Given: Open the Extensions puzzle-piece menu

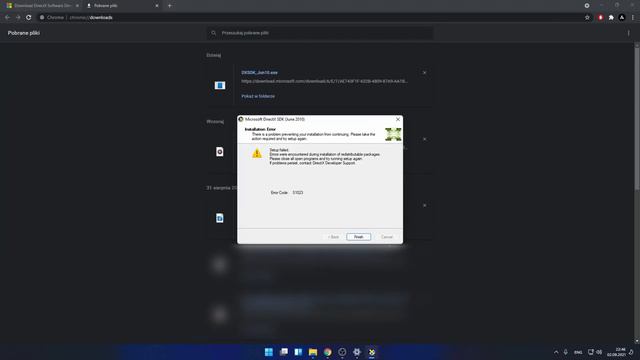Looking at the screenshot, I should [x=611, y=18].
